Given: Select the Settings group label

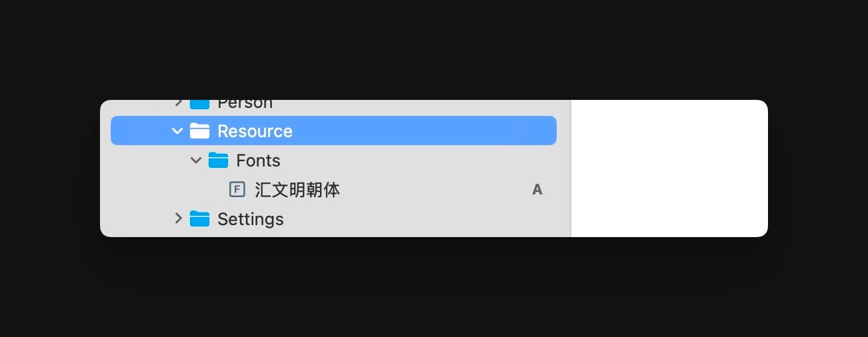Looking at the screenshot, I should coord(250,219).
